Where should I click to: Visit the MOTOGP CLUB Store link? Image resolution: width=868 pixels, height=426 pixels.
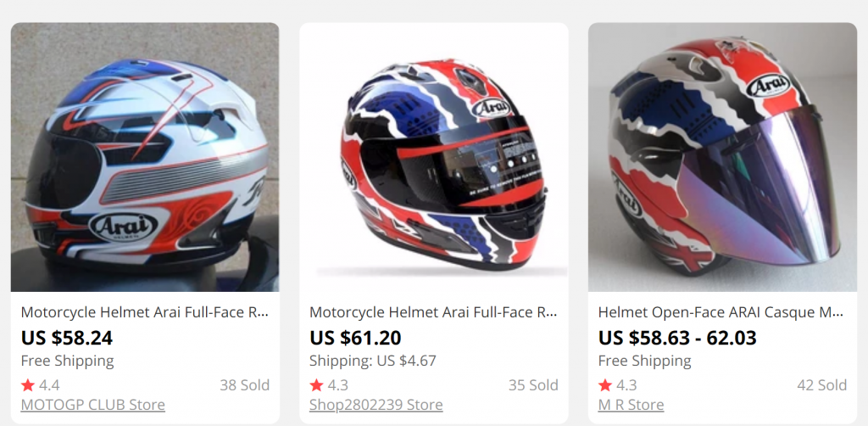point(92,405)
